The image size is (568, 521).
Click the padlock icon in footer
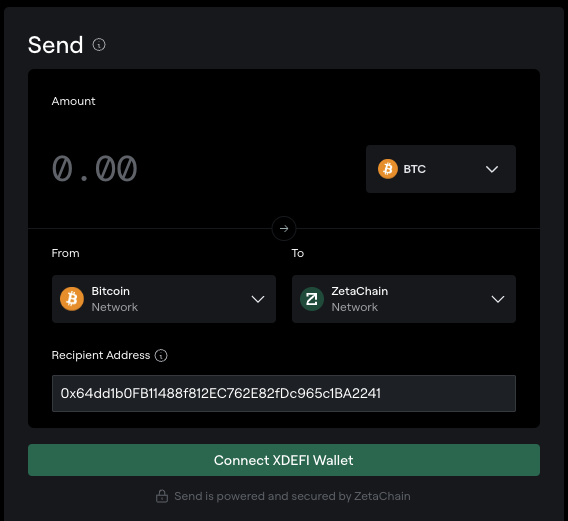162,496
